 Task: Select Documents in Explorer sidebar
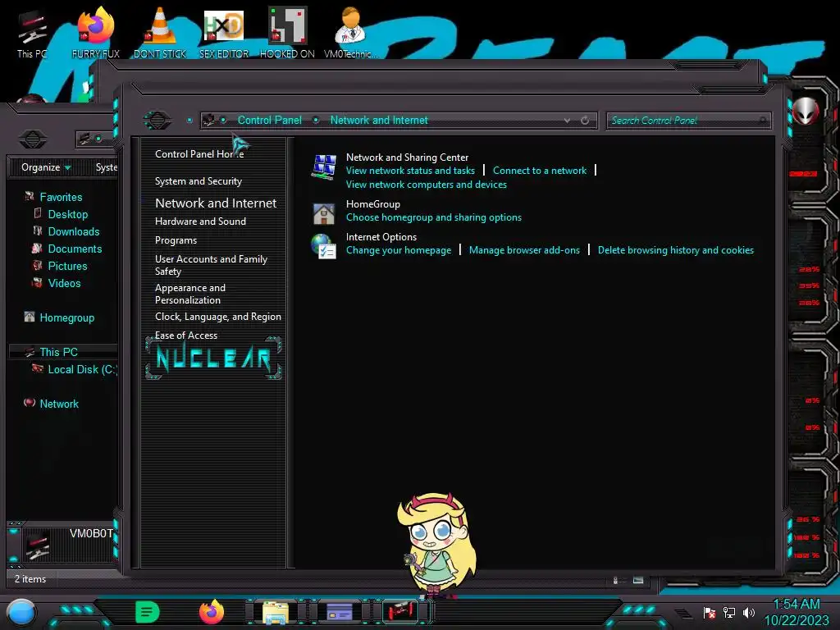(75, 249)
